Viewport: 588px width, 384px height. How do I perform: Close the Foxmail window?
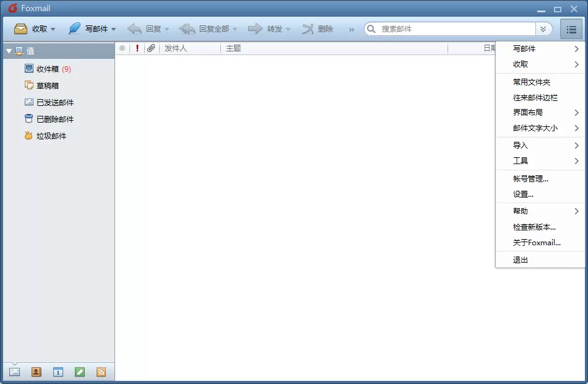pyautogui.click(x=574, y=9)
